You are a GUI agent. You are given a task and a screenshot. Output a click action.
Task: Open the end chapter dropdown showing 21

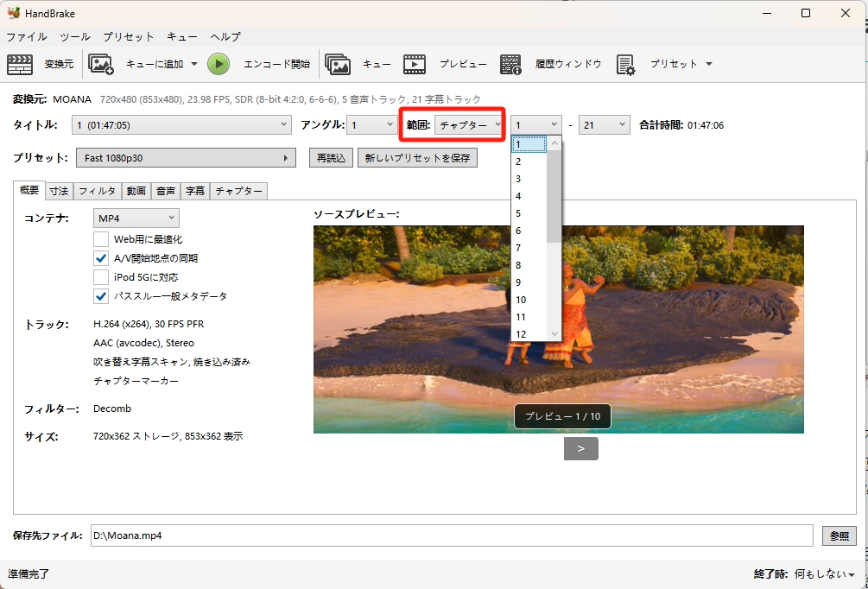point(604,125)
